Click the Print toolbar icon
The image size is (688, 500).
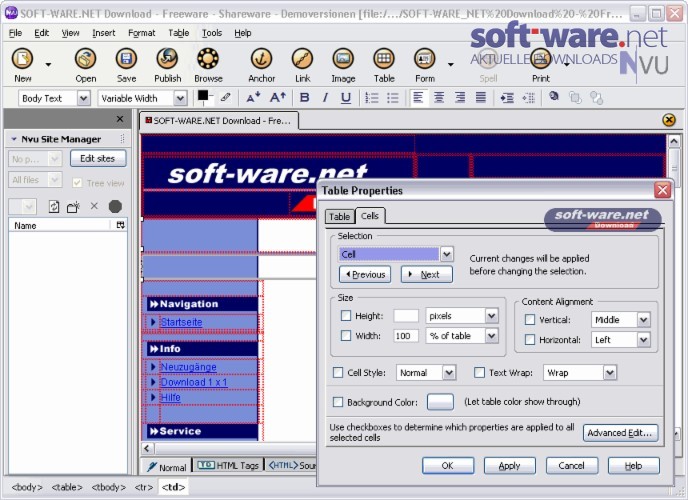pyautogui.click(x=541, y=58)
